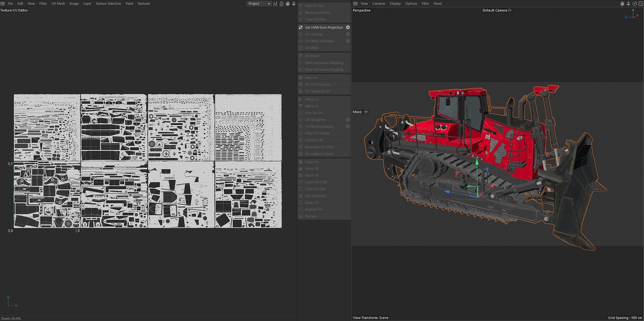Open the Cameras menu in viewport

coord(378,3)
